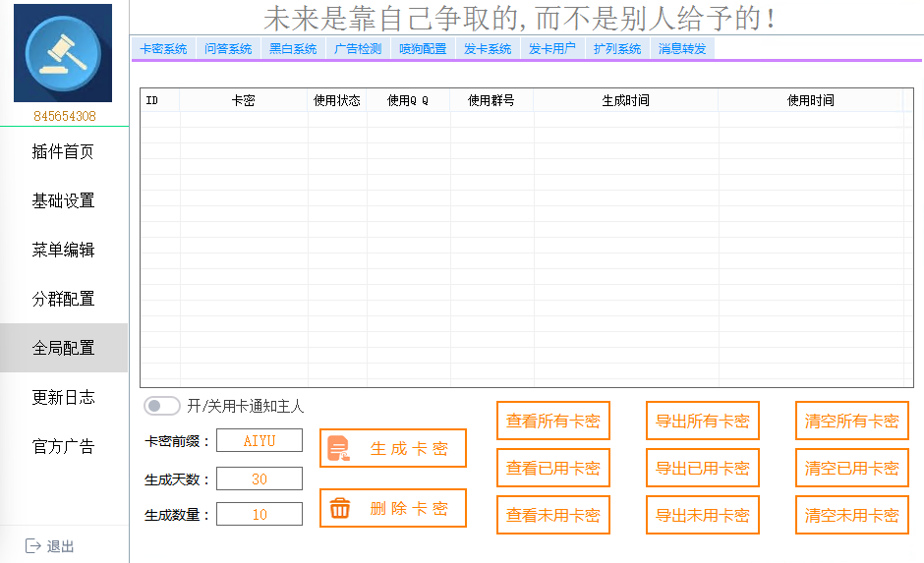924x563 pixels.
Task: Click the 清空未用卡密 button
Action: coord(852,515)
